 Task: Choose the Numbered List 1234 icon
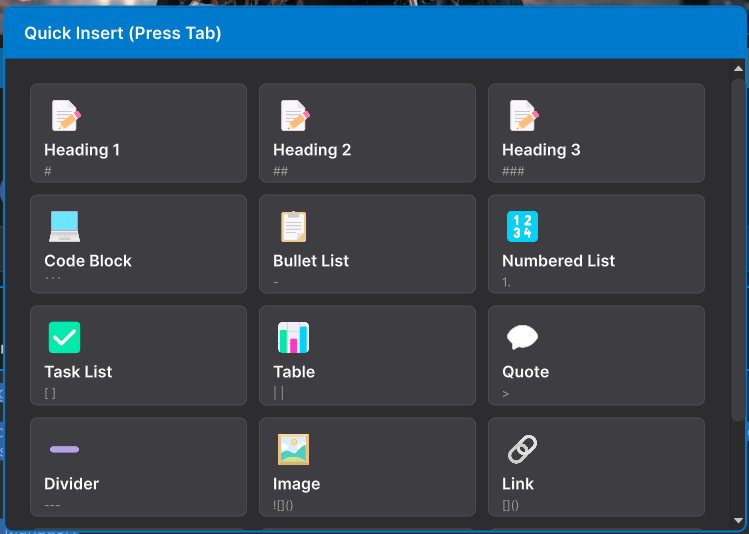click(522, 227)
